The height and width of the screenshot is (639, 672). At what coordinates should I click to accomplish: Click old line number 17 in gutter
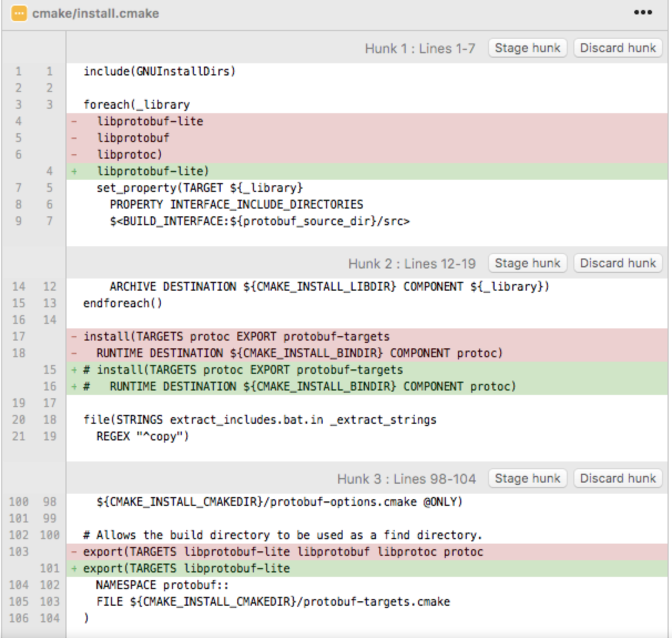coord(19,337)
